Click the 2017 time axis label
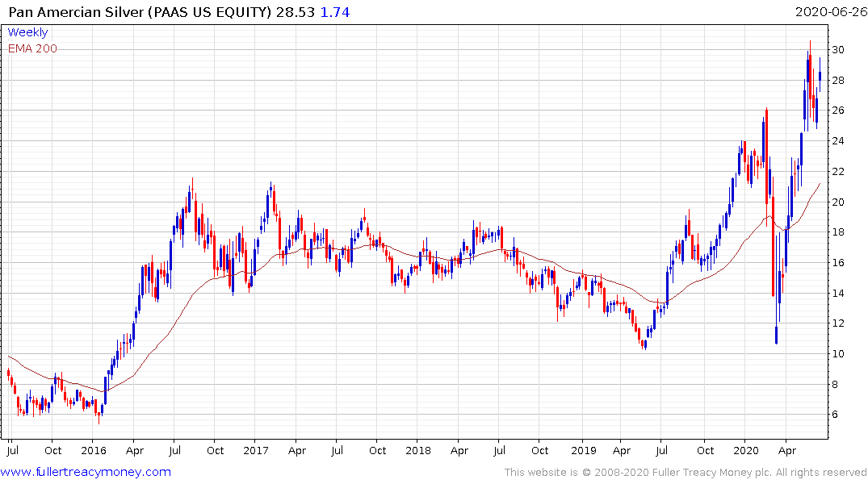Viewport: 868px width, 484px height. pos(256,450)
